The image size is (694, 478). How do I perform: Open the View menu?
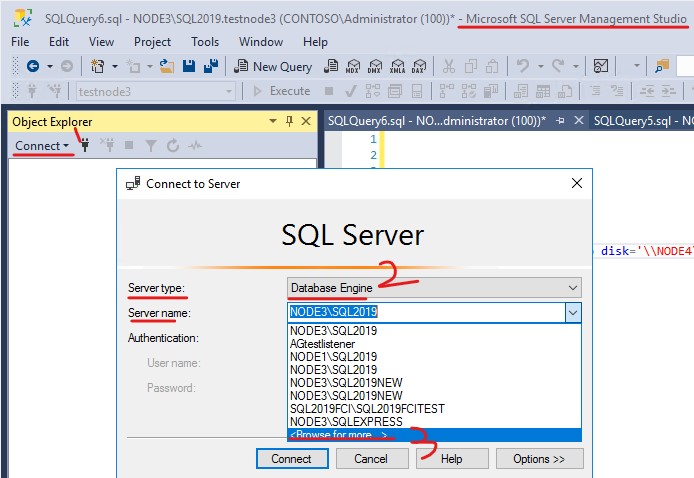[x=101, y=42]
